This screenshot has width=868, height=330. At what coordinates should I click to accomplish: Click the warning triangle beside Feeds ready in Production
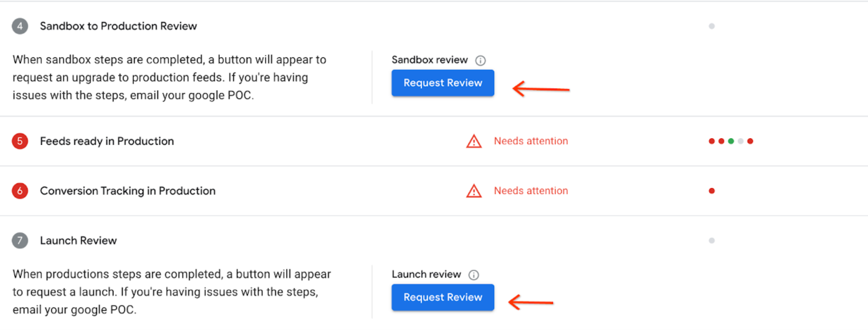pos(473,141)
